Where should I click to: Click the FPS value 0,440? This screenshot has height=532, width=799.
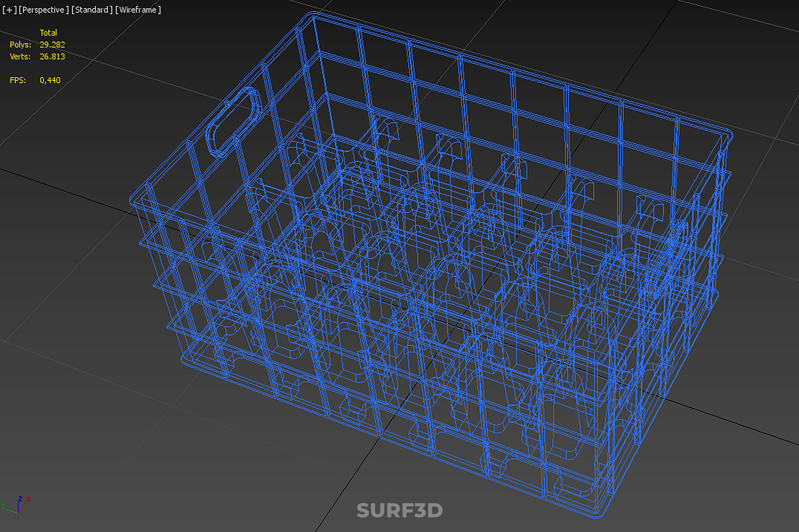50,80
